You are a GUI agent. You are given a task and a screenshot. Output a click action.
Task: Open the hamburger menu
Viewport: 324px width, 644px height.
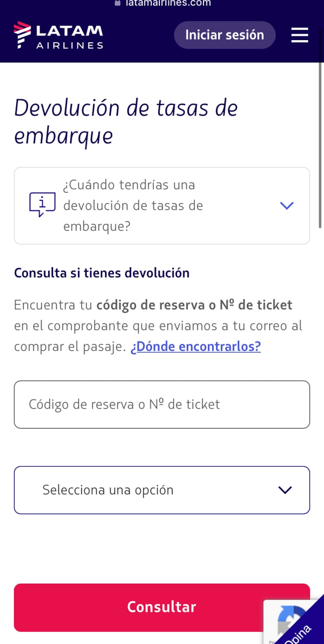(x=300, y=35)
